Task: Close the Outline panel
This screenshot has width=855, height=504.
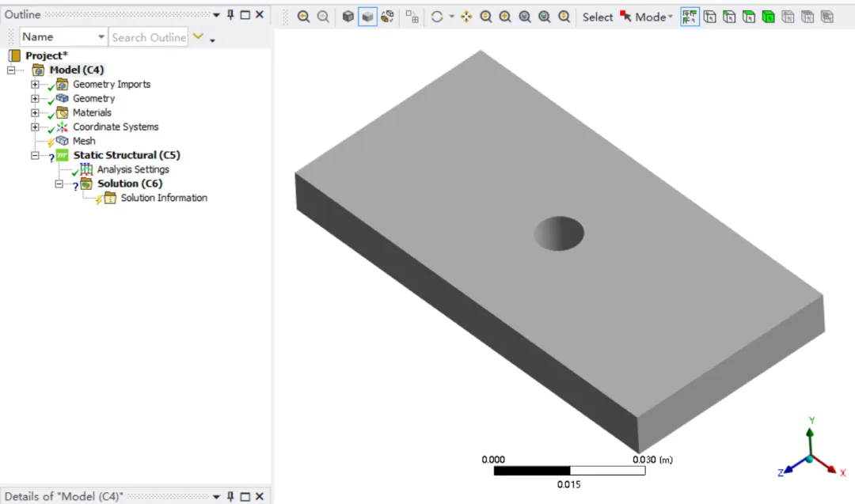Action: [260, 15]
